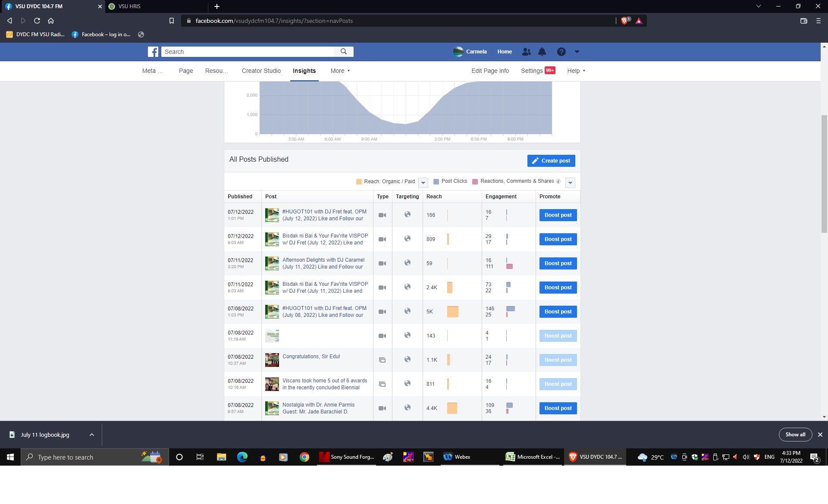Expand the Reach Organic / Paid dropdown
The width and height of the screenshot is (828, 504).
423,183
